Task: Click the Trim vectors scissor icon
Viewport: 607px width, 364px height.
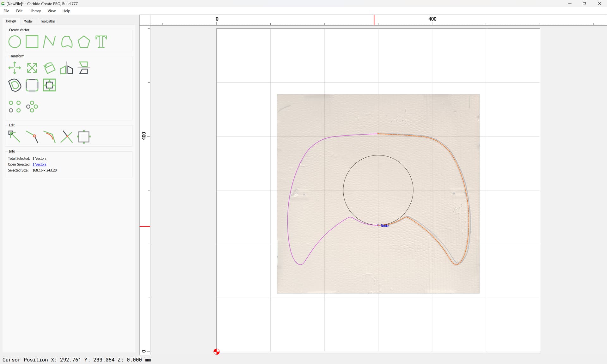Action: tap(67, 137)
